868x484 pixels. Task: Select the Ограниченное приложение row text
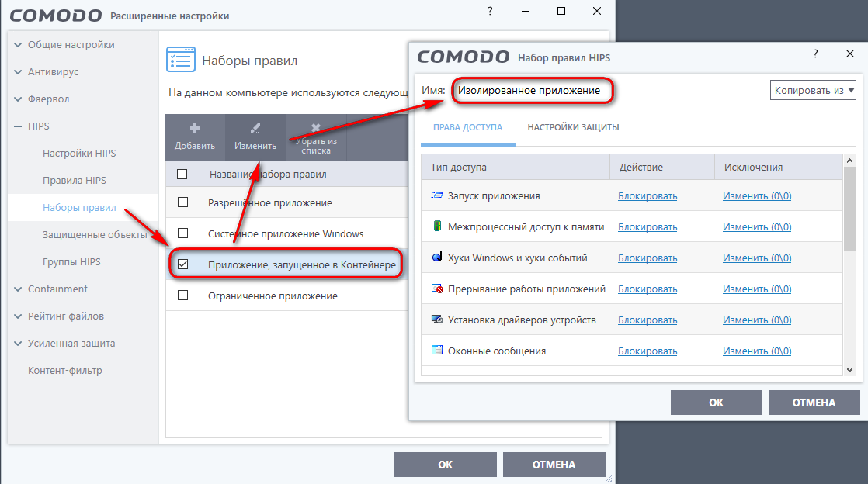coord(273,296)
